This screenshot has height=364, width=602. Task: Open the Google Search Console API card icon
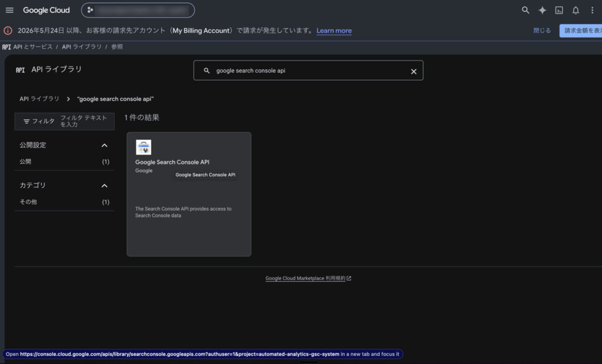[x=143, y=147]
